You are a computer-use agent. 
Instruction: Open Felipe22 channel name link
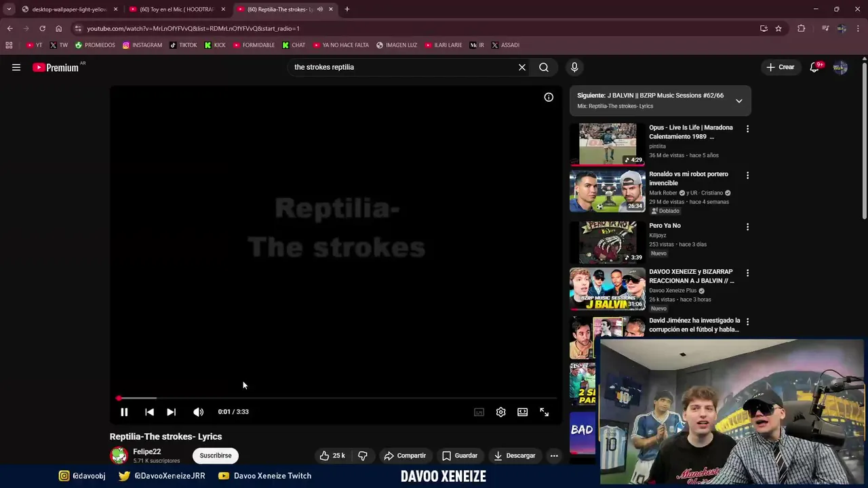(146, 451)
